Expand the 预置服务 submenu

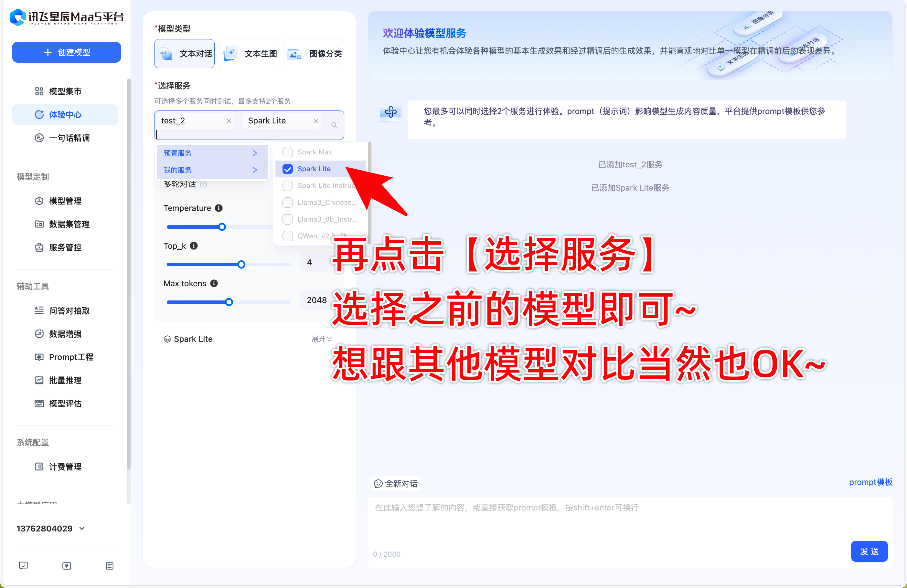(x=211, y=153)
